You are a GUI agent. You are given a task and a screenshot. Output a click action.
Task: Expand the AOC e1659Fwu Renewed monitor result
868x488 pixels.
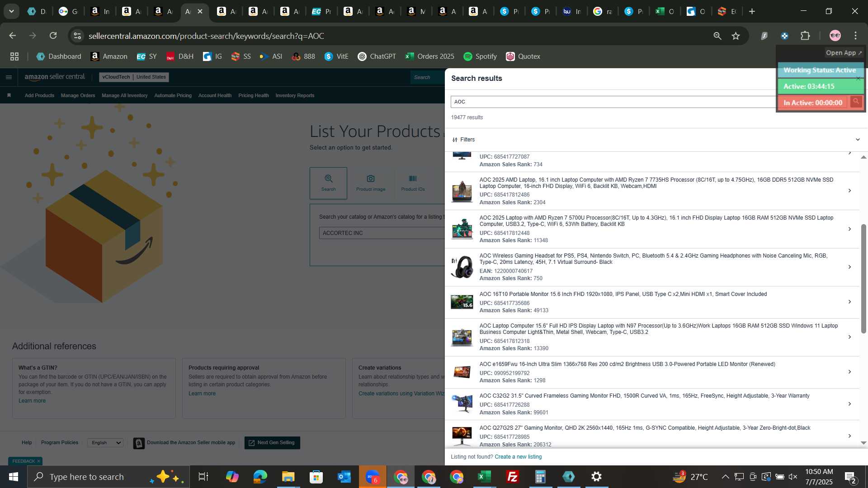coord(849,372)
